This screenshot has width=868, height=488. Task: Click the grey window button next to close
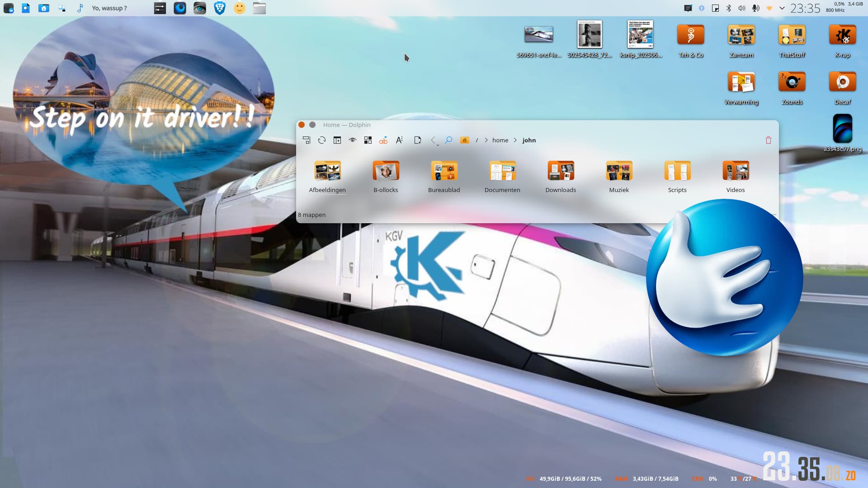coord(312,125)
